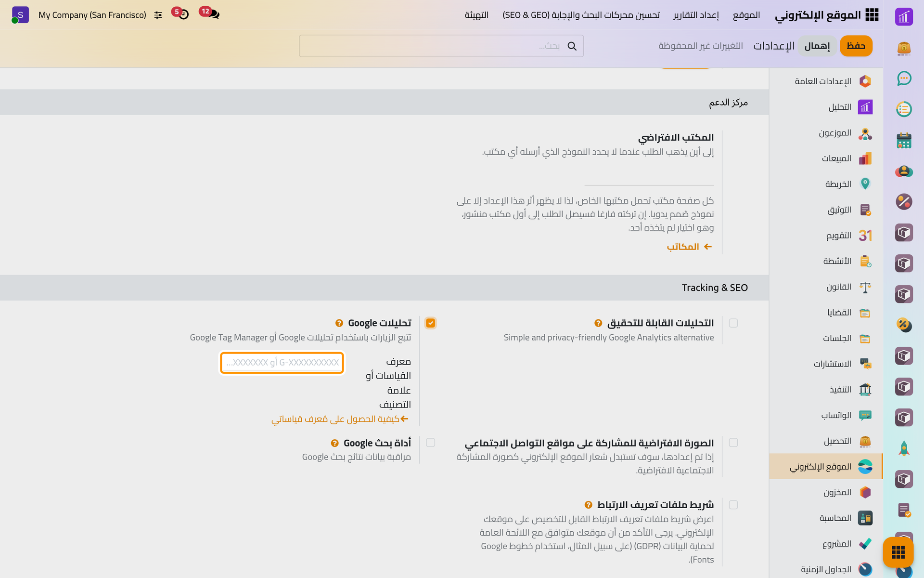Open the rocket icon in the app rail

(x=904, y=448)
